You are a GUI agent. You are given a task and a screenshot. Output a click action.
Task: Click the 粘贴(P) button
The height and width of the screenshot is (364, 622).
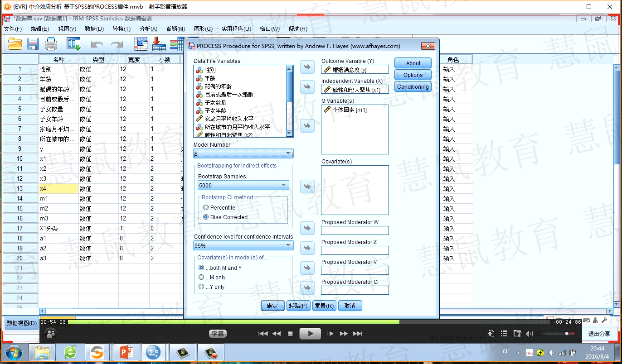(x=299, y=306)
